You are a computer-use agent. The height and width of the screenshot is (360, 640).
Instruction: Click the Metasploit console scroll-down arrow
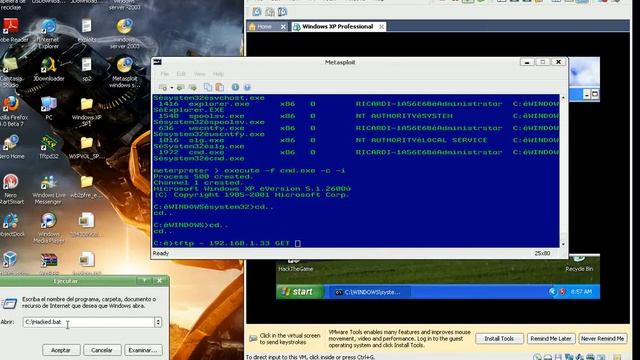tap(563, 244)
